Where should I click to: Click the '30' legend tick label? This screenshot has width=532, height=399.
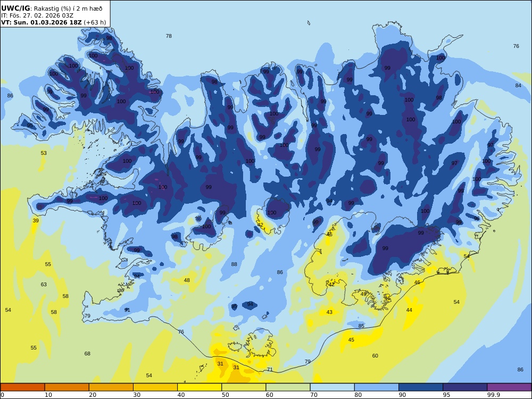137,395
